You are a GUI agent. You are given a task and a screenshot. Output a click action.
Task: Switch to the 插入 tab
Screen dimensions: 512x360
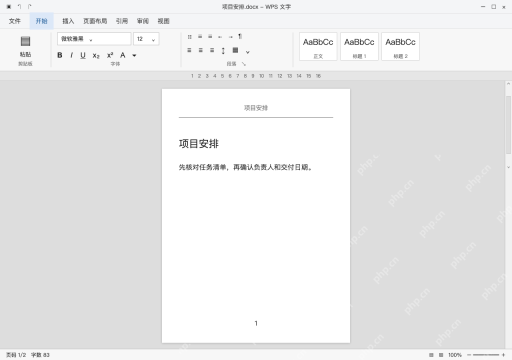(68, 21)
